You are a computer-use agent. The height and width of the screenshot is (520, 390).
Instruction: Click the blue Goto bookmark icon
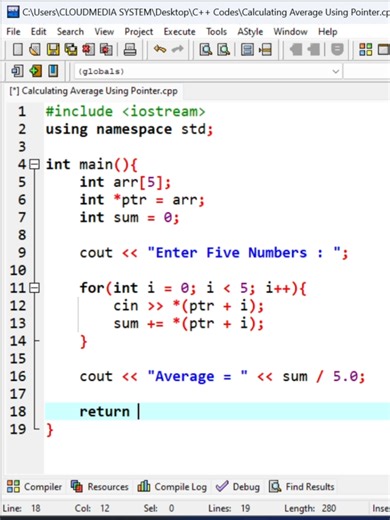click(x=53, y=71)
